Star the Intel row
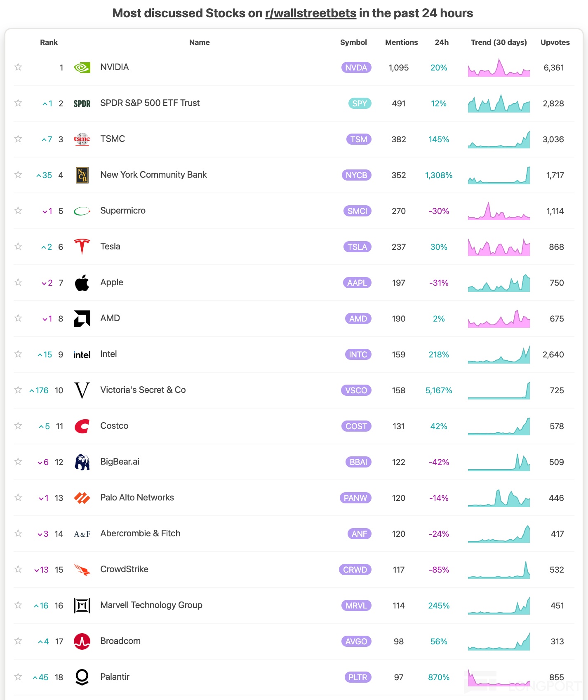This screenshot has width=588, height=700. coord(18,354)
